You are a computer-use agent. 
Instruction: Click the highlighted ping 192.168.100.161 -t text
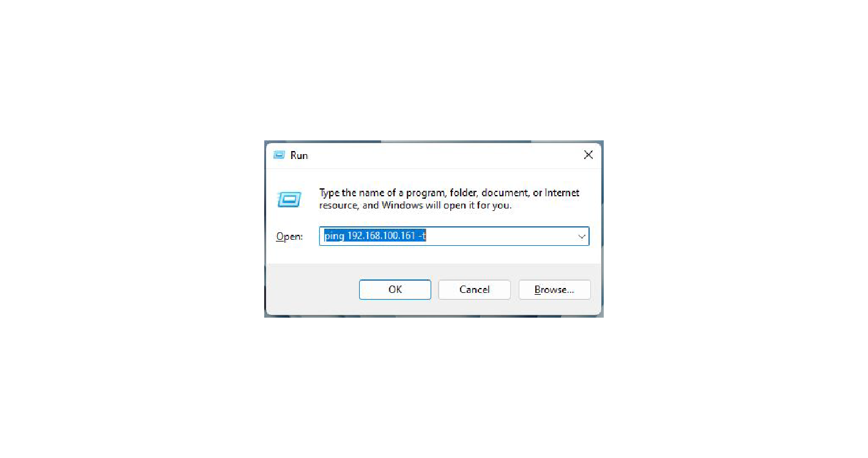point(375,236)
